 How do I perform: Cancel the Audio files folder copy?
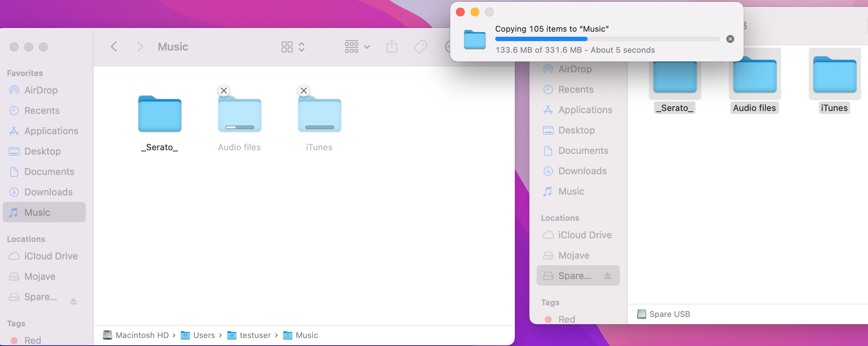[x=224, y=91]
